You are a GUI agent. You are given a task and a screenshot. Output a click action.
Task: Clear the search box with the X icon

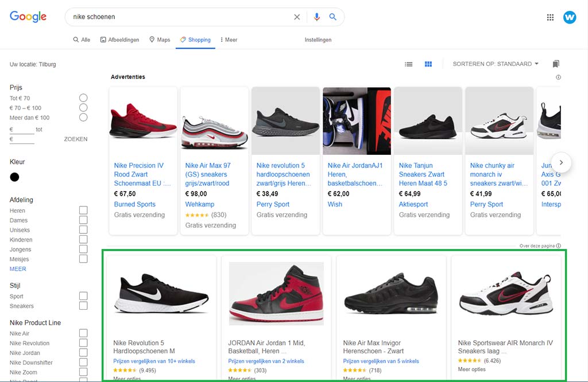click(x=297, y=17)
